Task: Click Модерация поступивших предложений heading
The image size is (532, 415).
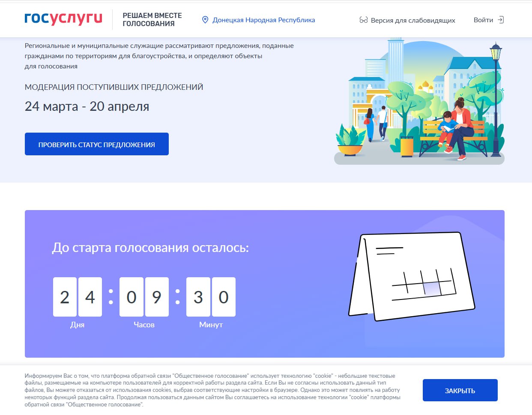Action: (114, 87)
